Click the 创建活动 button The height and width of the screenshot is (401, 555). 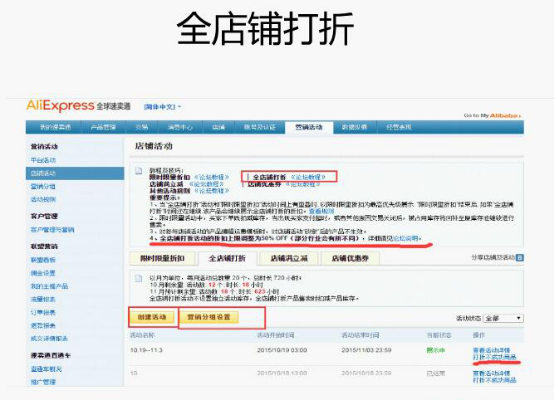(152, 317)
